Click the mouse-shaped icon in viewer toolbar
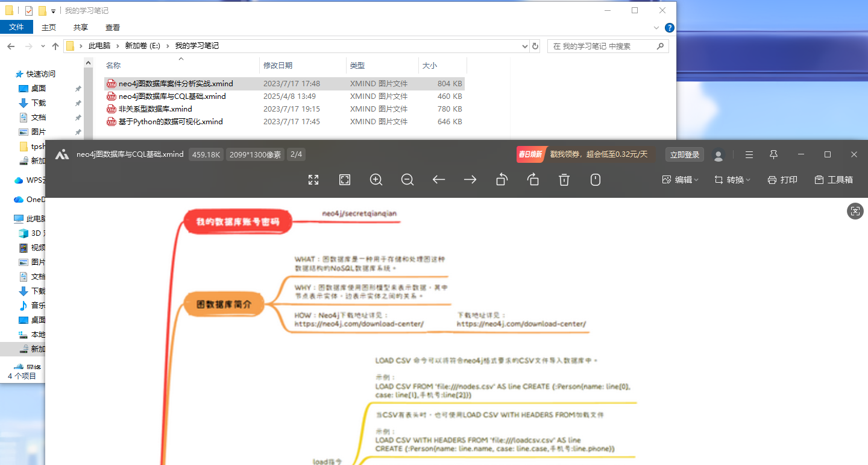This screenshot has height=465, width=868. (596, 180)
